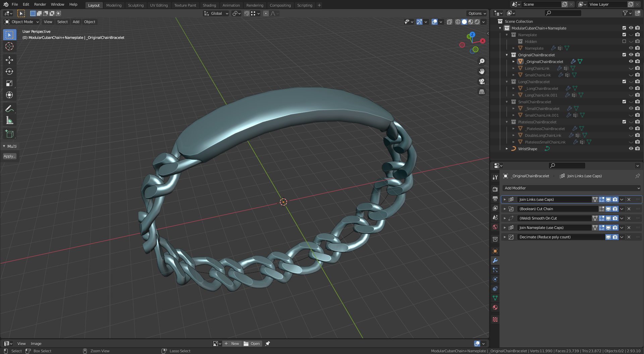The height and width of the screenshot is (354, 644).
Task: Open the Global transform orientation dropdown
Action: pos(216,13)
